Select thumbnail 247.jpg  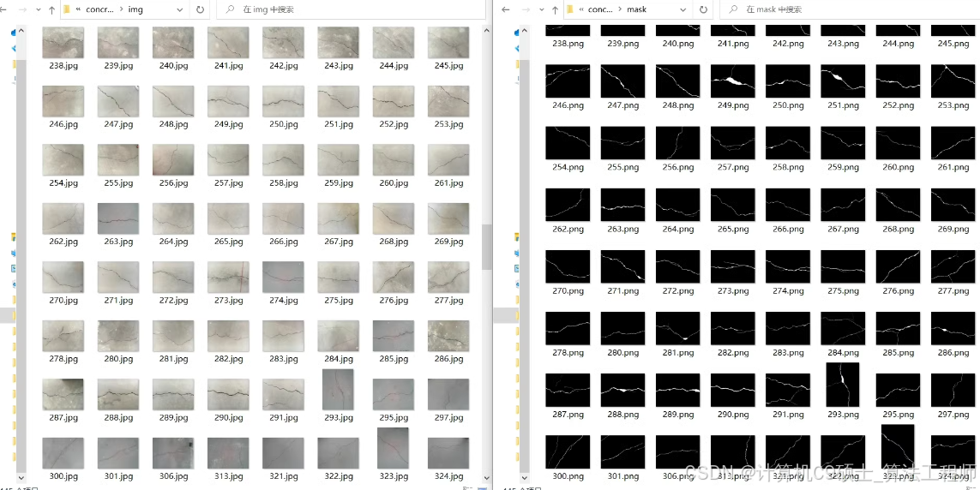pyautogui.click(x=118, y=102)
